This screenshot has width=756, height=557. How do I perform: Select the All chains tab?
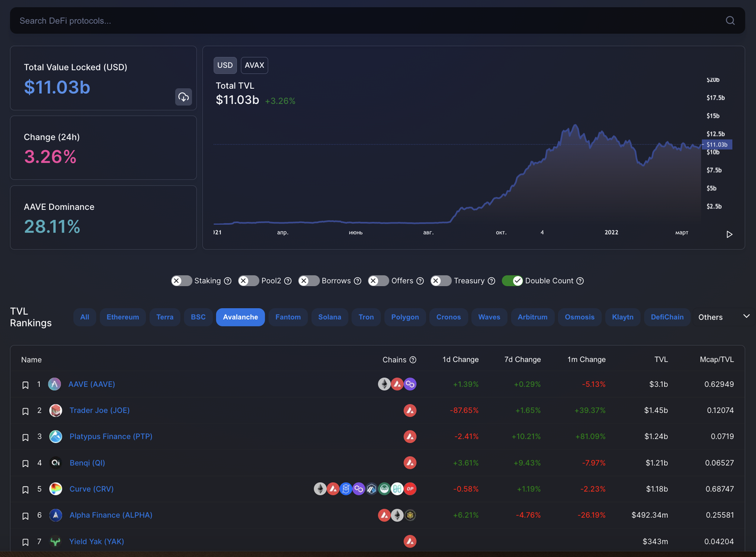coord(85,317)
